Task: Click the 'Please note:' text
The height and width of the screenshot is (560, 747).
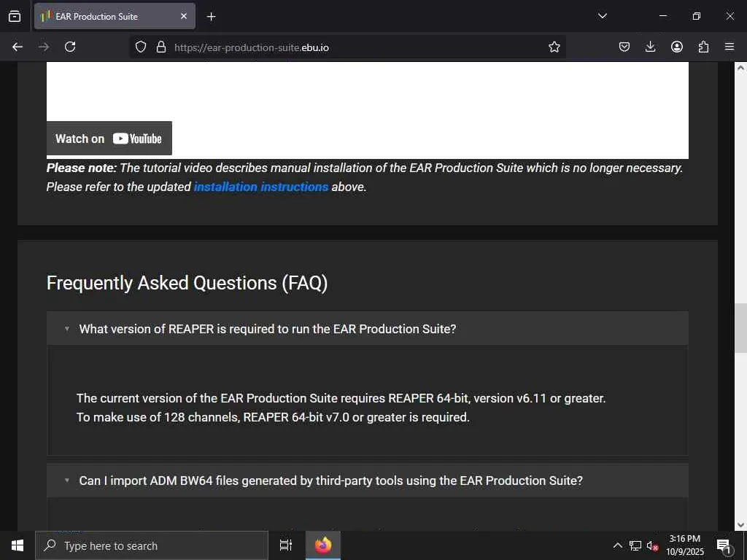Action: pos(82,168)
